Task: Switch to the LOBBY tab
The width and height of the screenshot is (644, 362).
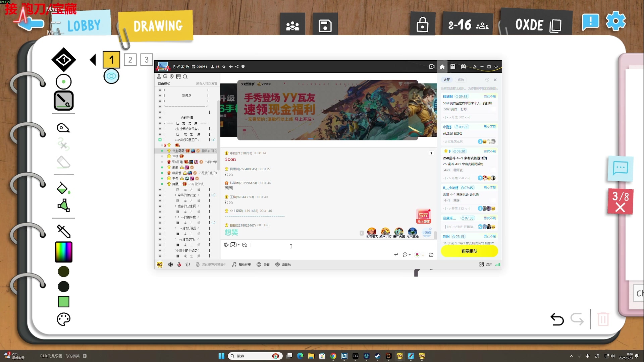Action: pos(84,25)
